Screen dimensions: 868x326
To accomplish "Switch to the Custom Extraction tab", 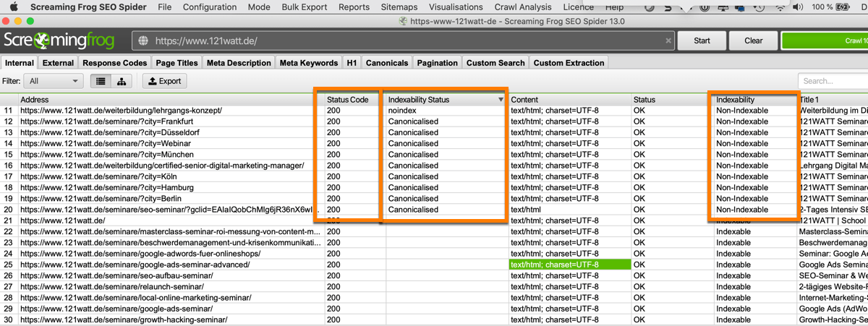I will tap(569, 63).
